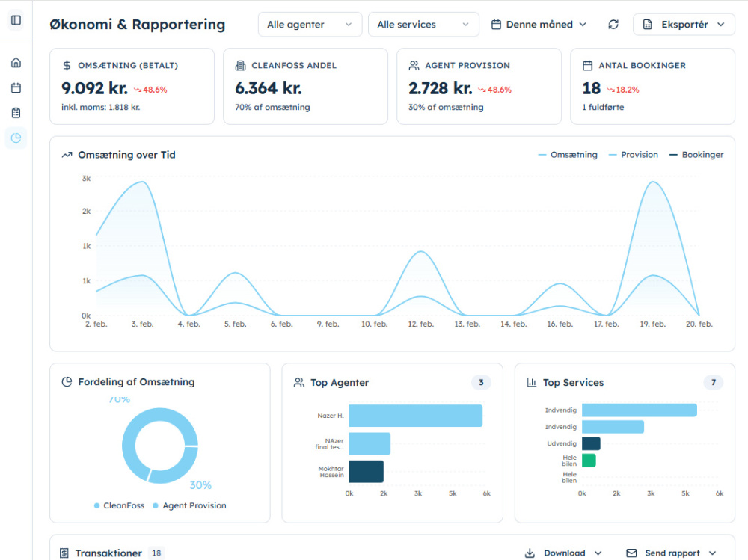748x560 pixels.
Task: Click the NAzer final tes... agent bar
Action: (x=370, y=443)
